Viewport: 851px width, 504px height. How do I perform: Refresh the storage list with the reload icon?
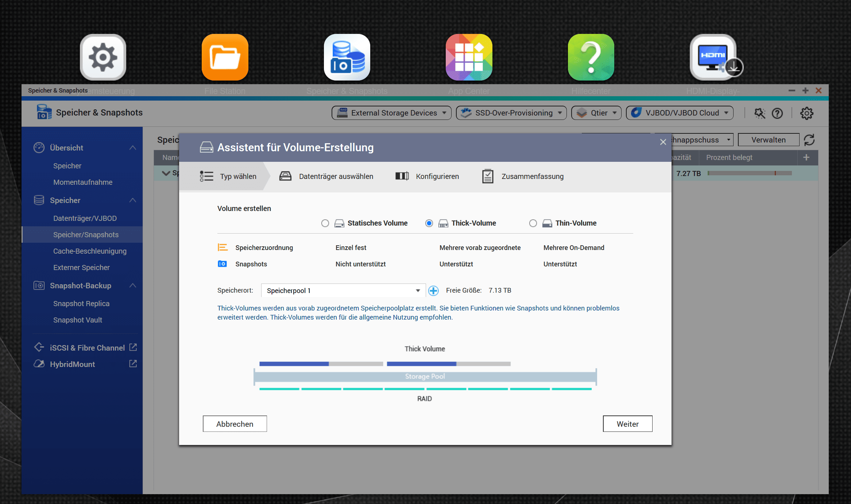pyautogui.click(x=809, y=140)
